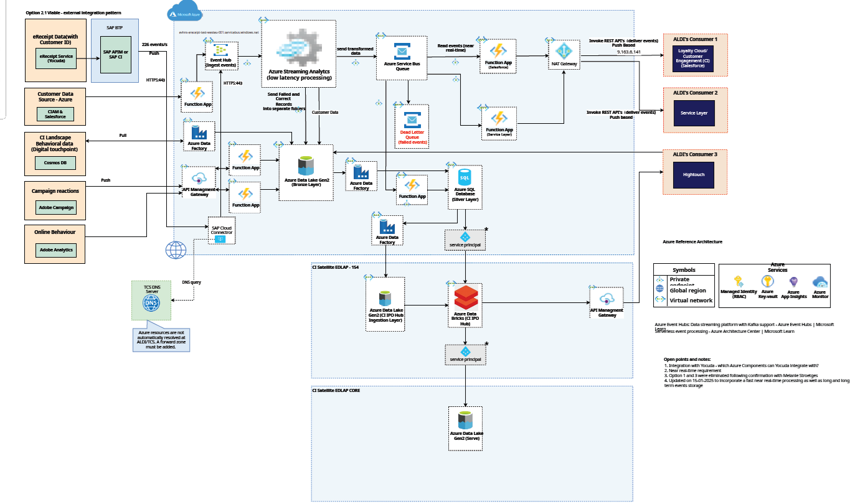Select the 'send transformed data' label
The height and width of the screenshot is (504, 868).
357,51
